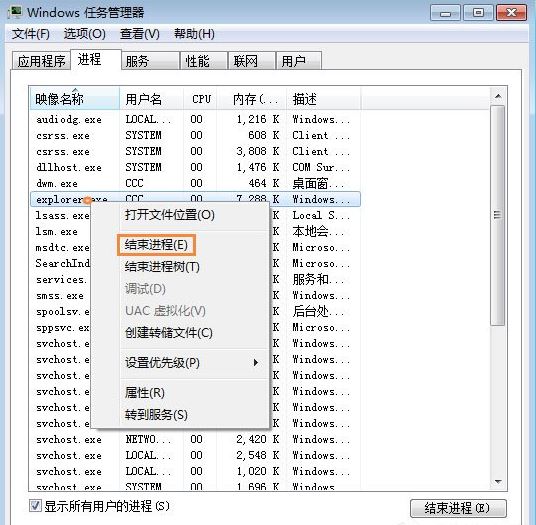
Task: Select the explorer.exe process row
Action: [x=195, y=199]
